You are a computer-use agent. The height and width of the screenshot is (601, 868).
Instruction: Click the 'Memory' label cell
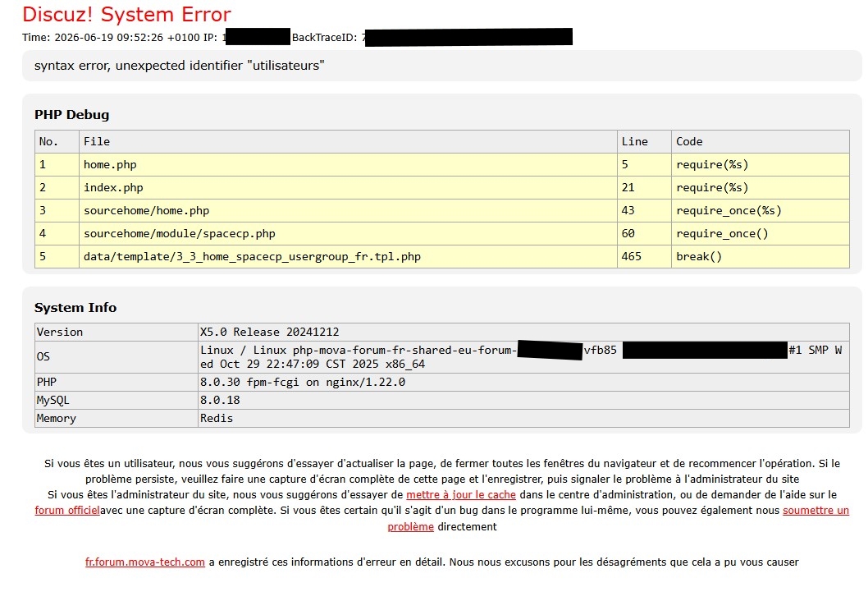click(x=116, y=418)
